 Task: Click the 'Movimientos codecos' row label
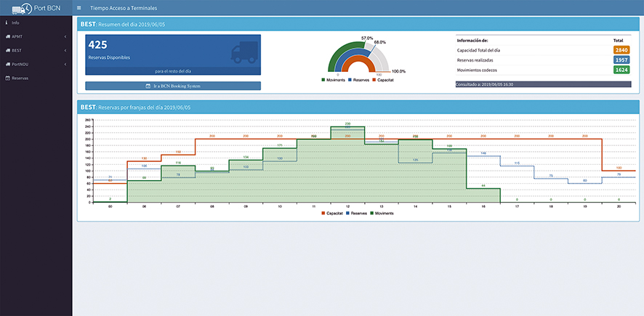tap(476, 70)
